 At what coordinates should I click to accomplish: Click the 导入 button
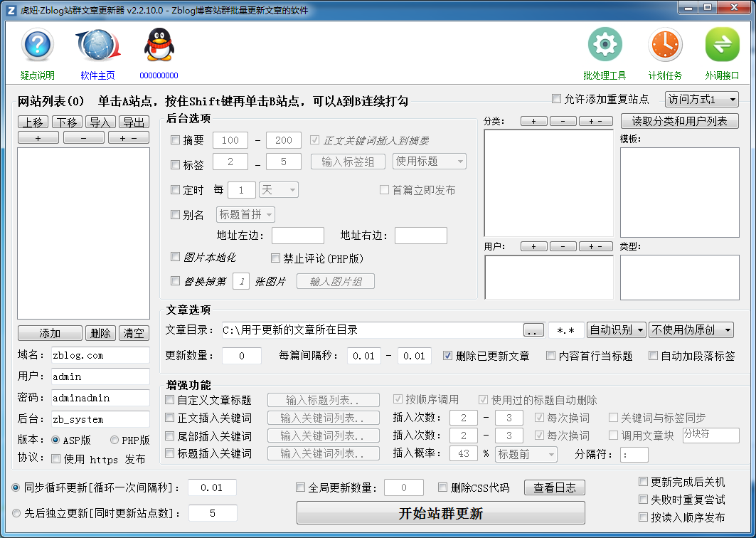pyautogui.click(x=101, y=122)
